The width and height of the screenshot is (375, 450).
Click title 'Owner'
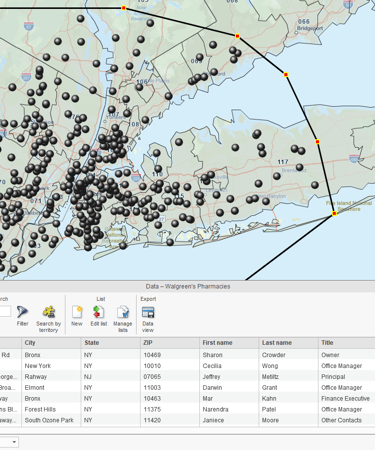(330, 355)
